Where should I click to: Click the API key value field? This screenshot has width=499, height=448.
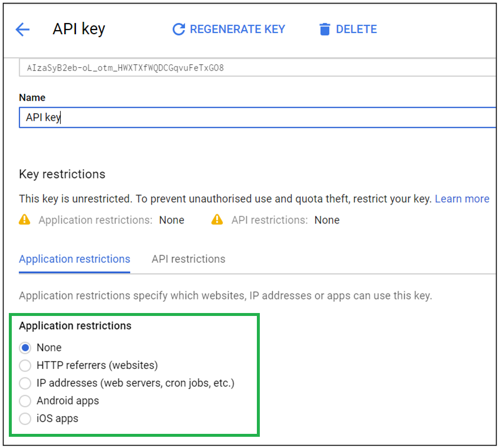tap(257, 68)
